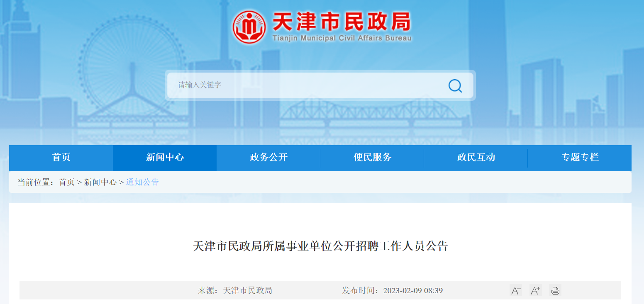Click the red 天津市民政局 header title
The image size is (644, 304).
342,22
